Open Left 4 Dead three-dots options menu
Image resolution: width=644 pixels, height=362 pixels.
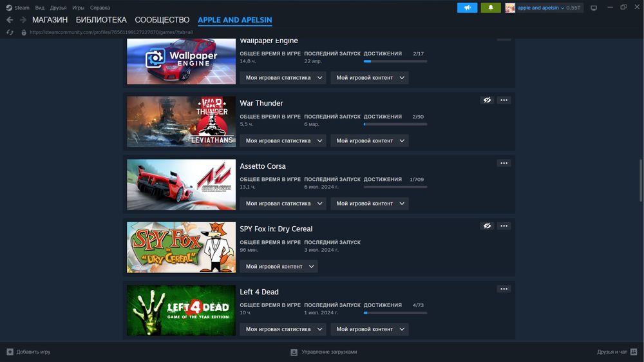tap(504, 289)
